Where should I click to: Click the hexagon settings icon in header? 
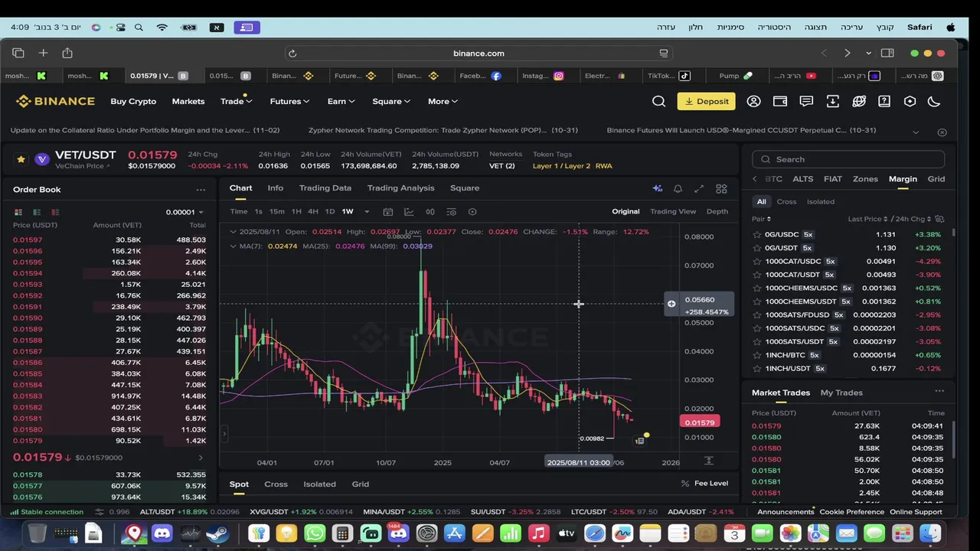click(x=910, y=101)
